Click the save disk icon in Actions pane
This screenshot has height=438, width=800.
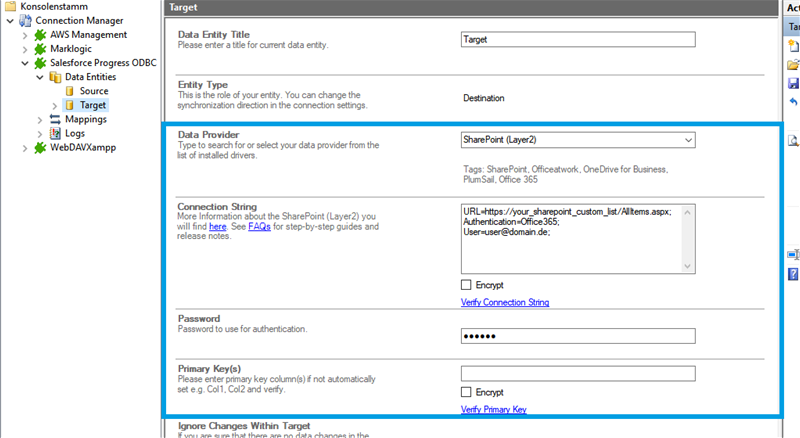pos(793,83)
